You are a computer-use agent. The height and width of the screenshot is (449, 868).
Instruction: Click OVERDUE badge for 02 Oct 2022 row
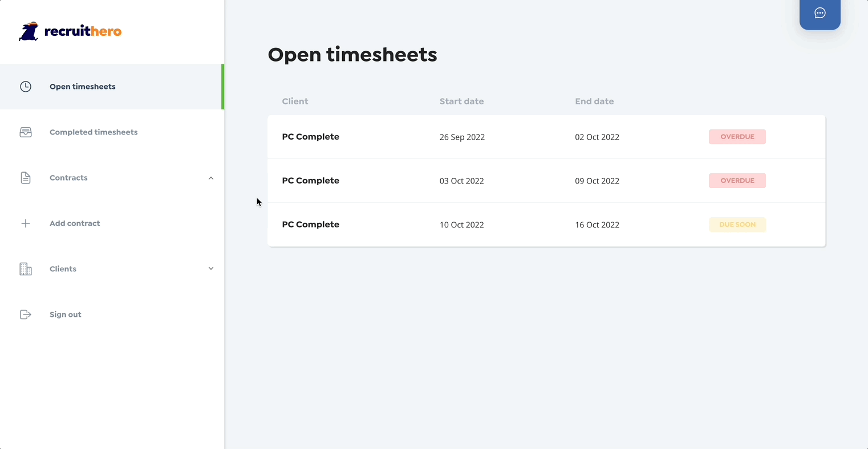(x=737, y=137)
